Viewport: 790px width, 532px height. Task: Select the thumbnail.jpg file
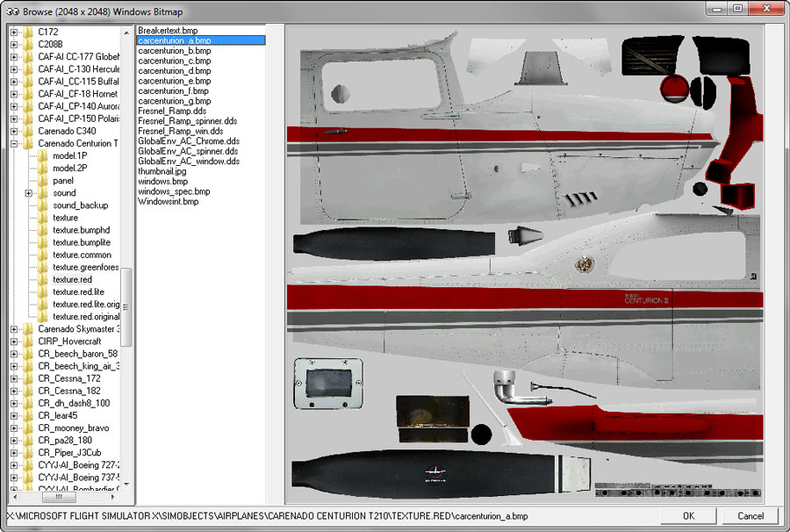tap(162, 171)
